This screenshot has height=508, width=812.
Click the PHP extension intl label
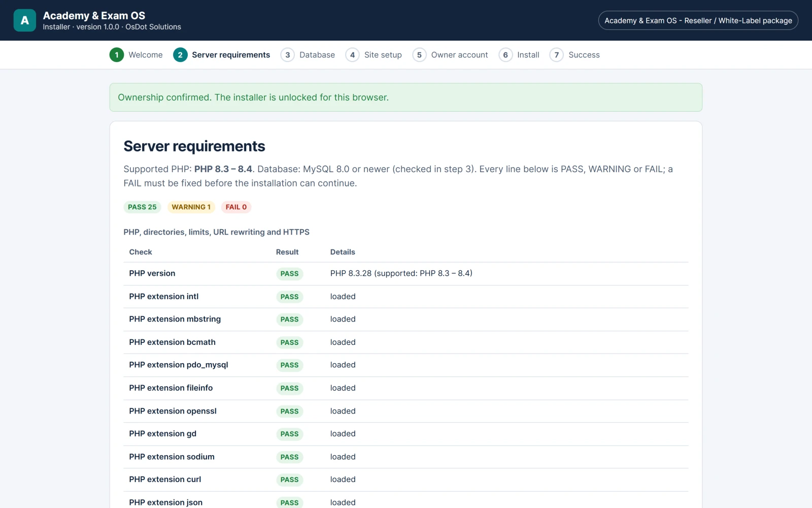164,296
